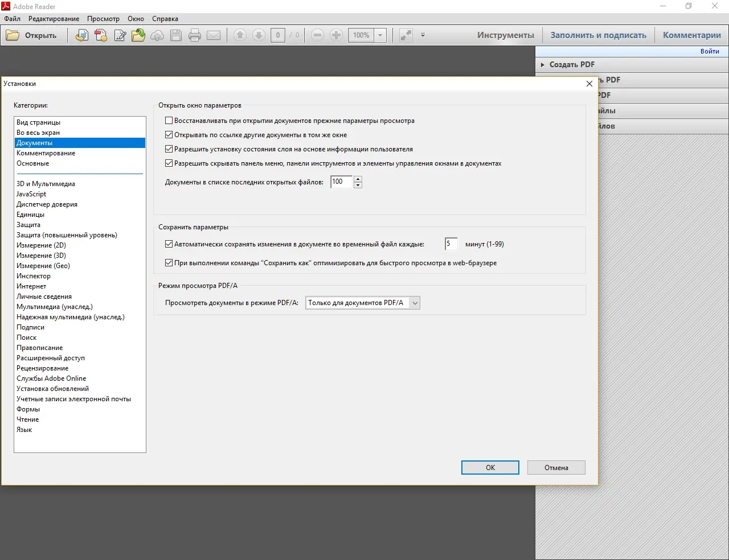Viewport: 729px width, 560px height.
Task: Click the read mode expand icon
Action: click(406, 35)
